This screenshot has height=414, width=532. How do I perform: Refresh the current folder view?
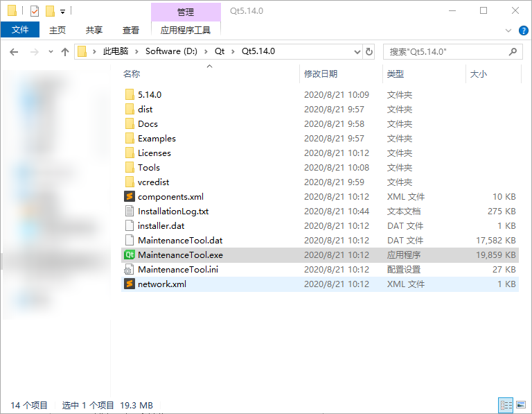click(369, 51)
